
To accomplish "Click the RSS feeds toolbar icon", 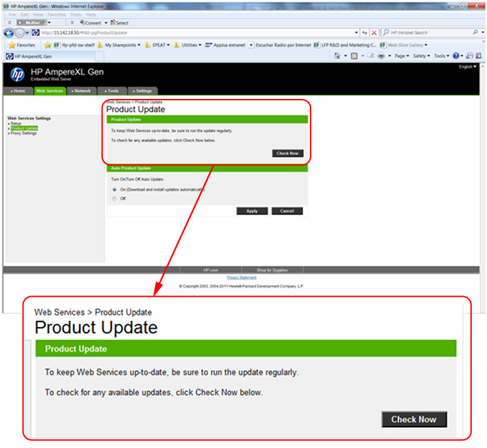I will pos(354,56).
